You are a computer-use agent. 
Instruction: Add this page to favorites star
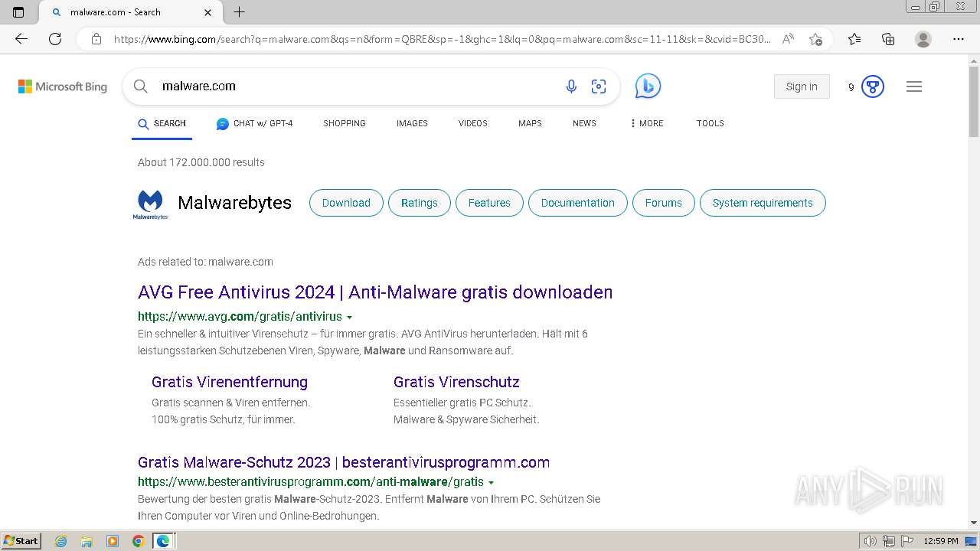click(815, 39)
